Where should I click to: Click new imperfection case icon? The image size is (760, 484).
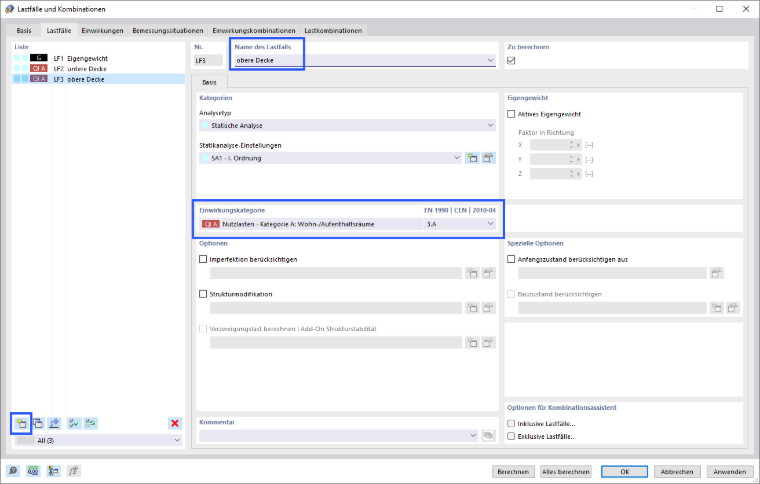coord(472,273)
